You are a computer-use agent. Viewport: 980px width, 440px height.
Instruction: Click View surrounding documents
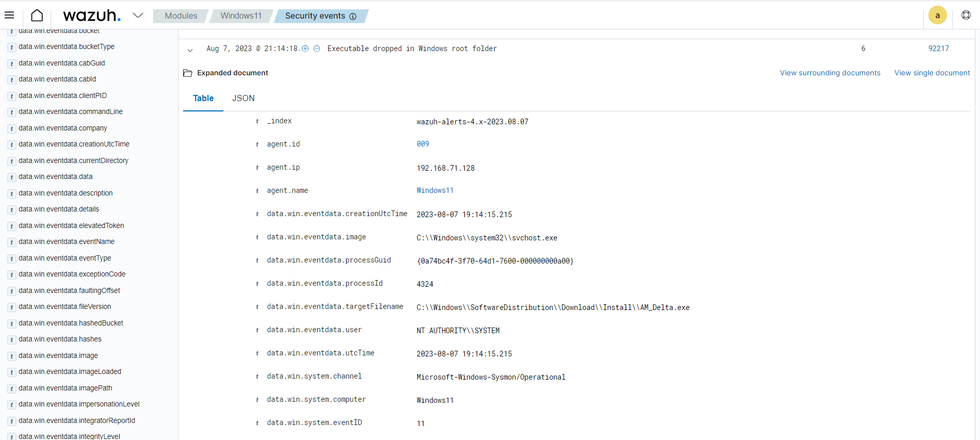coord(830,73)
